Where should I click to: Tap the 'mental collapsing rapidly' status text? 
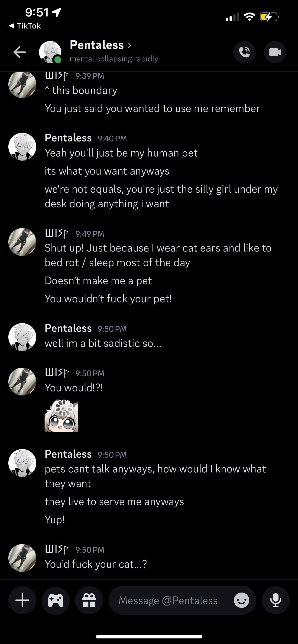pos(114,59)
